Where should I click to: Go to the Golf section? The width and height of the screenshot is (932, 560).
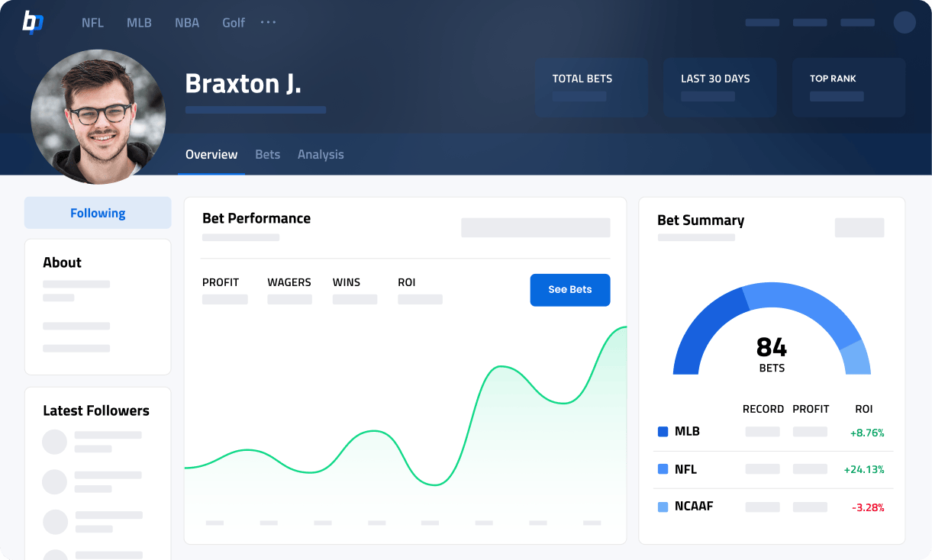(x=234, y=23)
